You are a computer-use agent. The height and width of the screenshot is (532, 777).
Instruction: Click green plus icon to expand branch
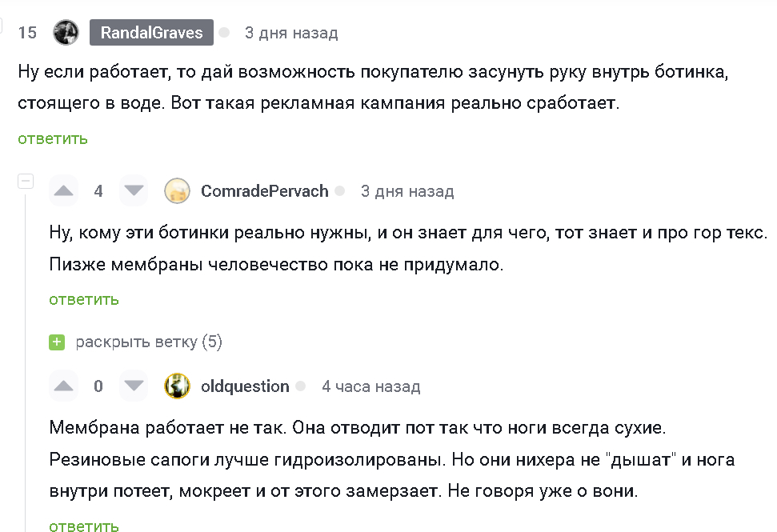coord(57,342)
